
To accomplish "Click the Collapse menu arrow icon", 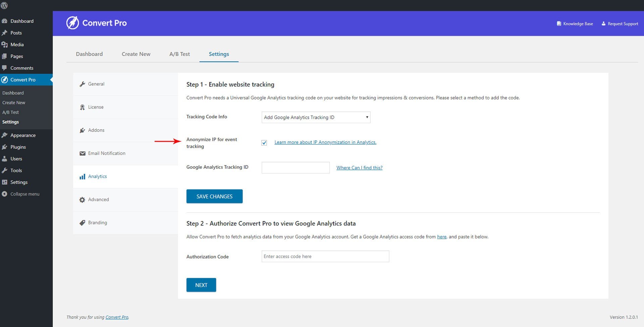I will click(x=4, y=194).
